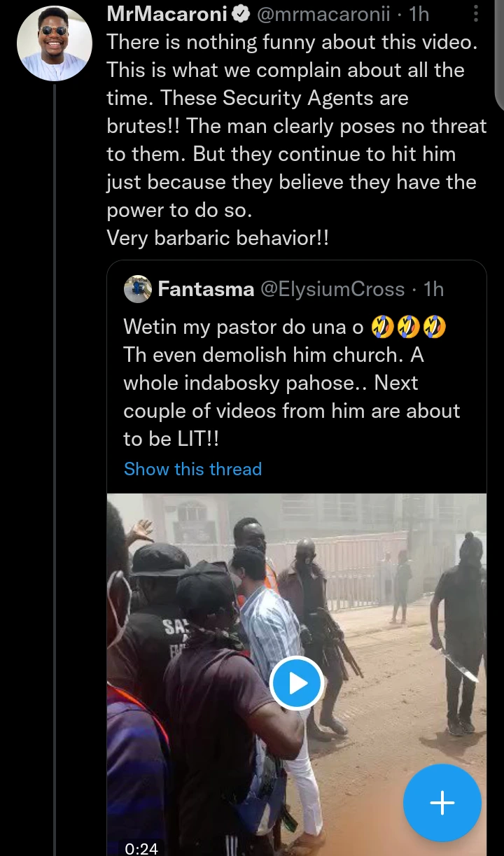Tap the 1h timestamp beside @ElysiumCross
Image resolution: width=504 pixels, height=856 pixels.
click(434, 289)
